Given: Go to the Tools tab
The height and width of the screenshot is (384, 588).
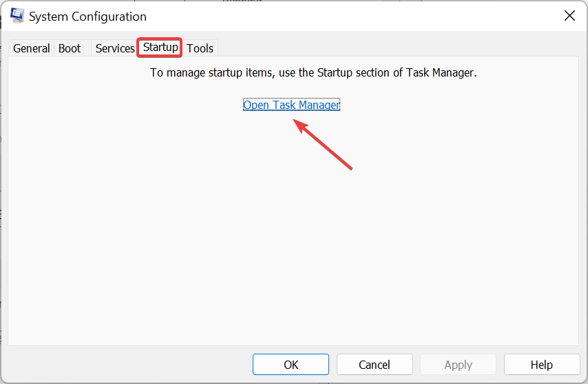Looking at the screenshot, I should point(200,48).
